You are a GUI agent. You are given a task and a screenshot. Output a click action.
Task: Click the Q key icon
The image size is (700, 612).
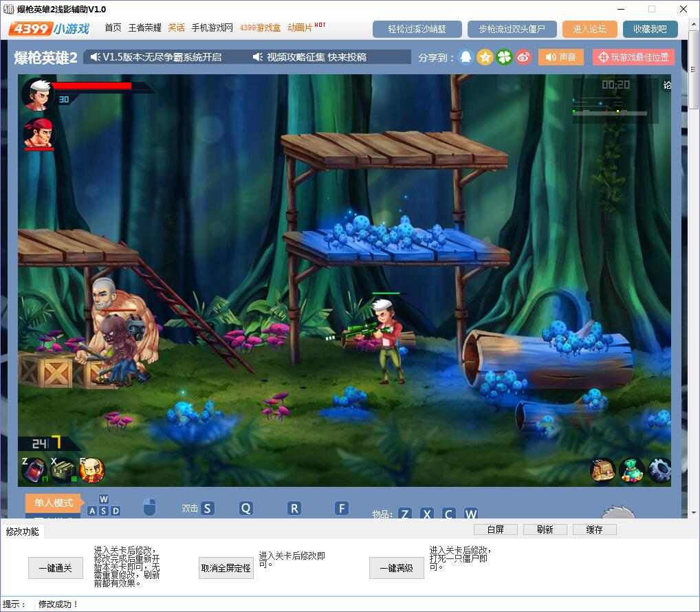point(246,508)
